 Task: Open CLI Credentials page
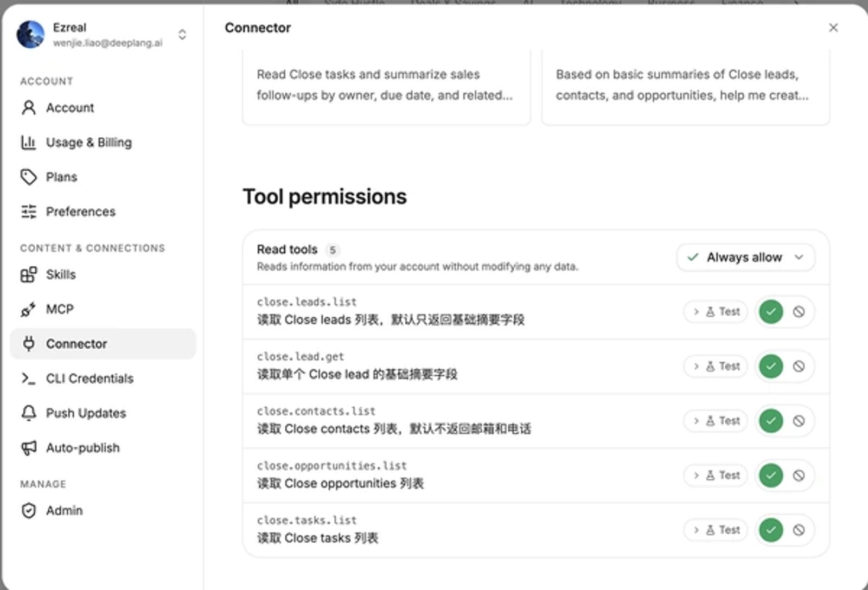point(103,379)
